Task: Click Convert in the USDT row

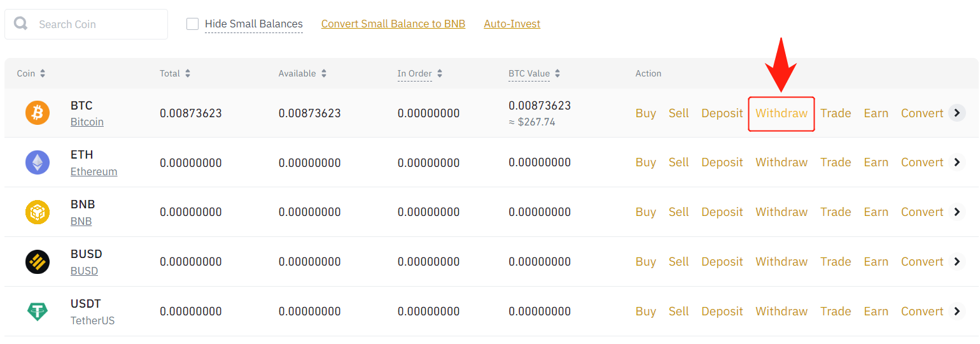Action: (x=922, y=312)
